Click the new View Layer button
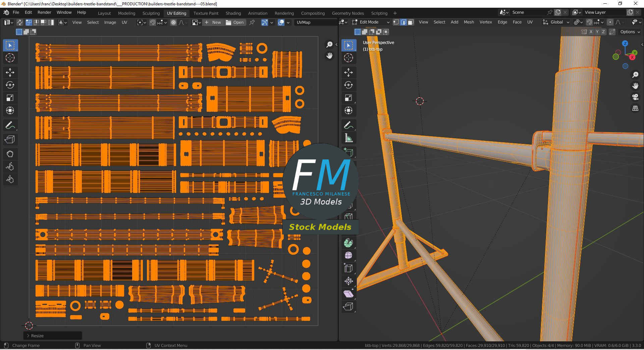The width and height of the screenshot is (644, 350). click(630, 12)
